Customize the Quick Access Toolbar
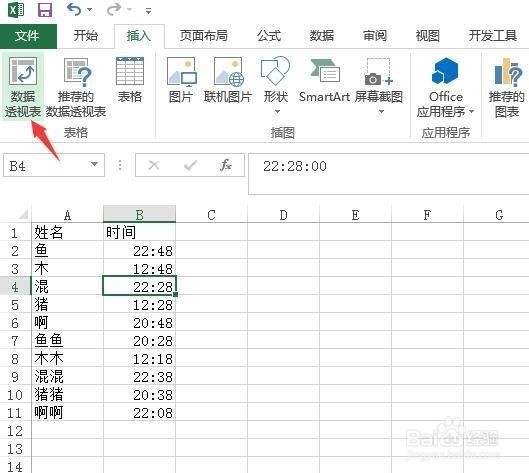This screenshot has width=529, height=473. [148, 11]
